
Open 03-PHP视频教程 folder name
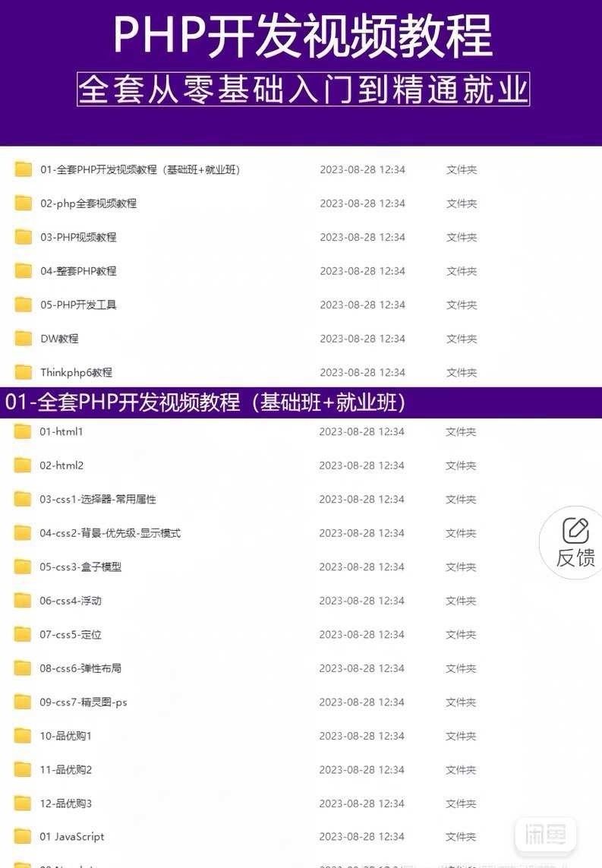pyautogui.click(x=78, y=237)
